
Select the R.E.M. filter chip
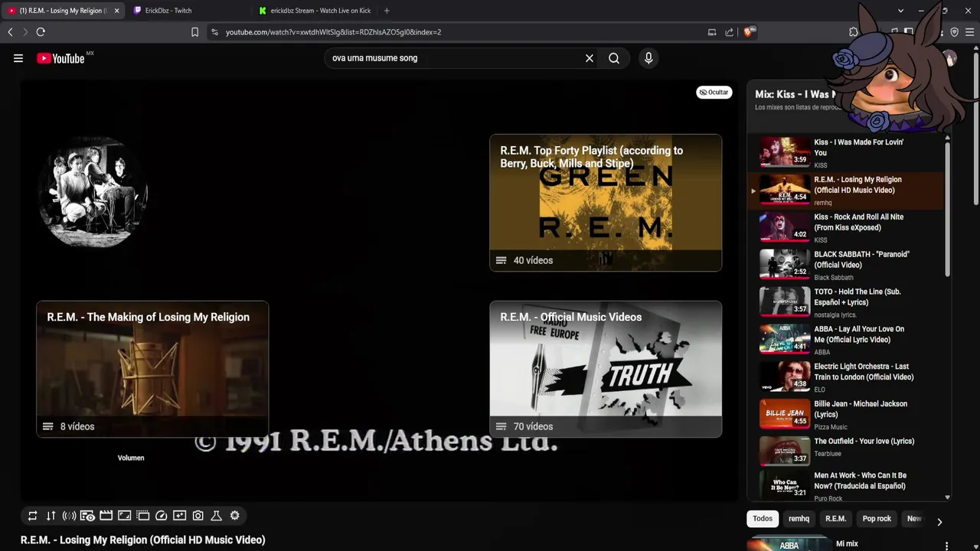[x=835, y=519]
